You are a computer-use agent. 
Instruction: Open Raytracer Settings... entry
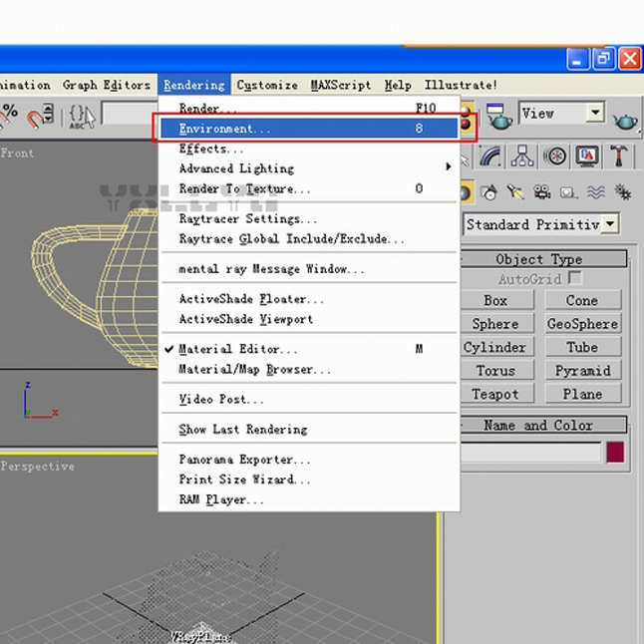tap(309, 219)
